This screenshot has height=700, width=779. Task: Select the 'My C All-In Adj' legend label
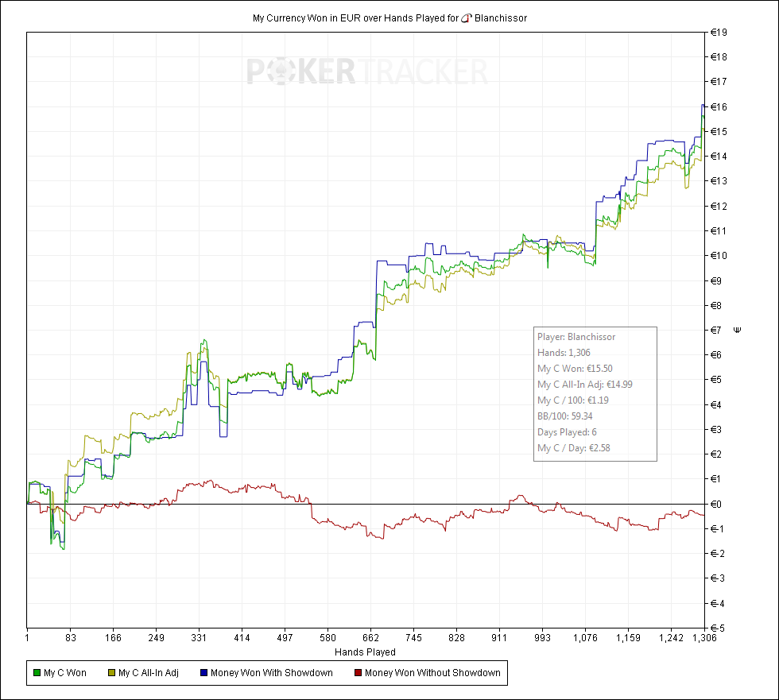tap(149, 673)
